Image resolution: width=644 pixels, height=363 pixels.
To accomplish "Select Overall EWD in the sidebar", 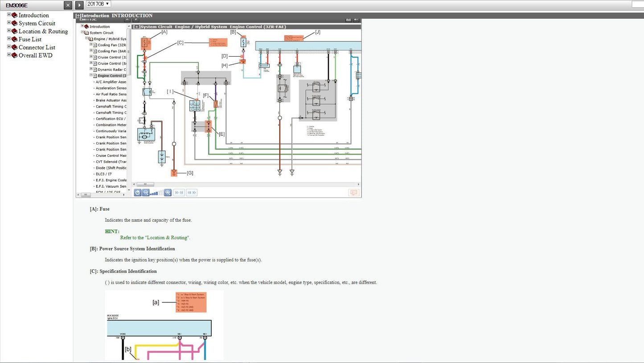I will click(x=35, y=55).
